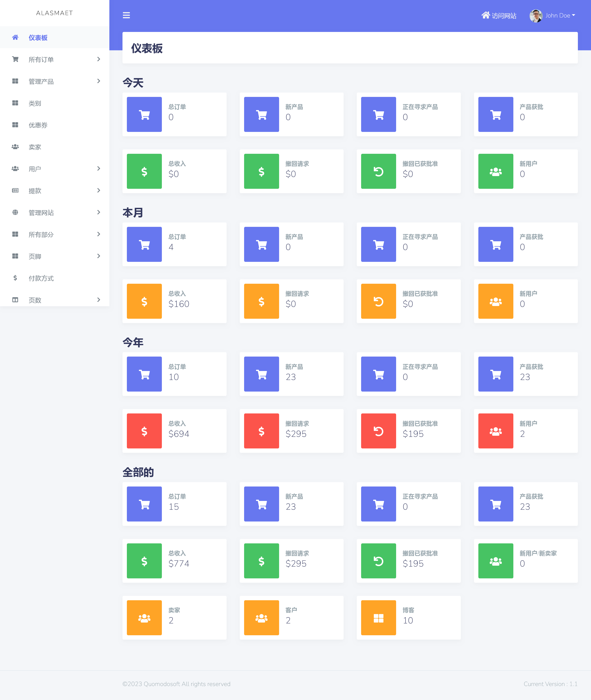Select 仪表板 in the sidebar
The width and height of the screenshot is (591, 700).
tap(38, 38)
